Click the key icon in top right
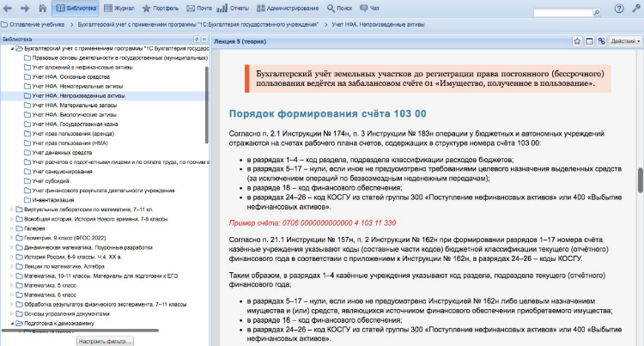Screen dimensions: 644x346 (636, 9)
